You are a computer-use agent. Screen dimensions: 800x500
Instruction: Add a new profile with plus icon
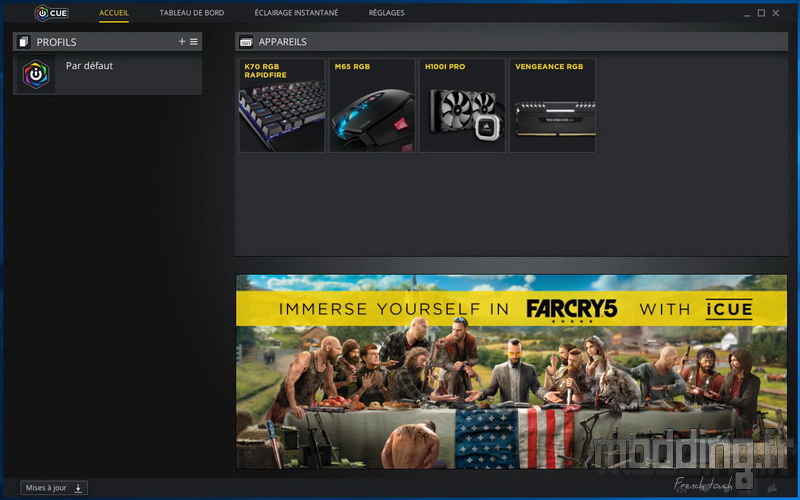[x=182, y=42]
